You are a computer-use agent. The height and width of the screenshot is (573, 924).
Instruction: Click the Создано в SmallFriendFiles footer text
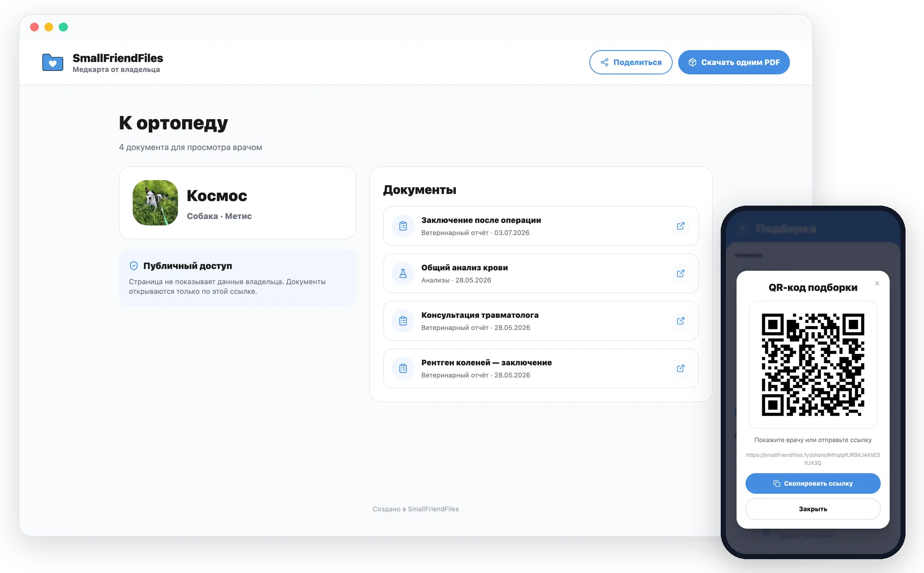[x=415, y=509]
